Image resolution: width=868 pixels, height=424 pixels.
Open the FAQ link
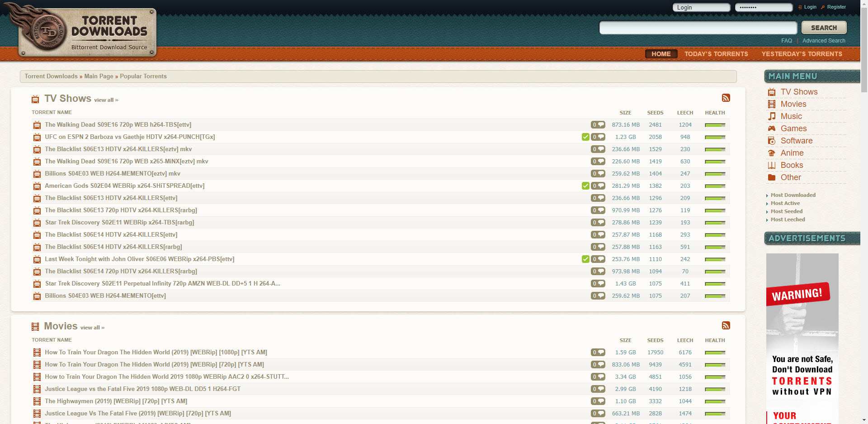787,41
